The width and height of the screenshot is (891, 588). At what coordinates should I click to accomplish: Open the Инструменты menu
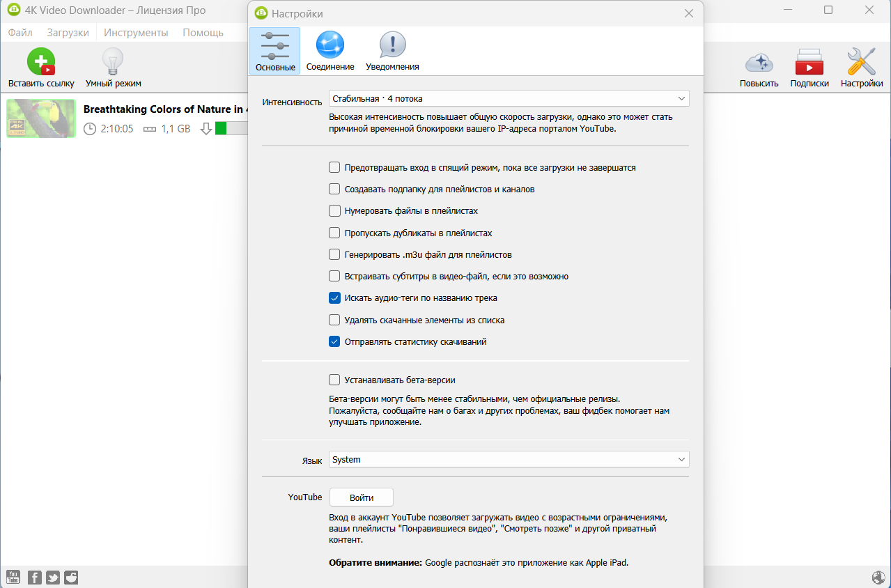click(136, 33)
